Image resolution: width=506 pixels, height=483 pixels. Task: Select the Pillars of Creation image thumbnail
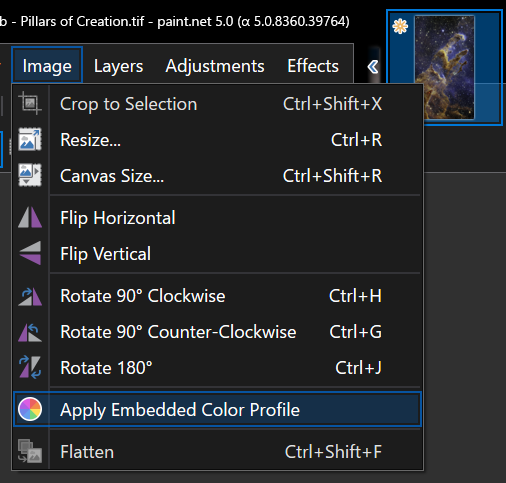[x=444, y=67]
